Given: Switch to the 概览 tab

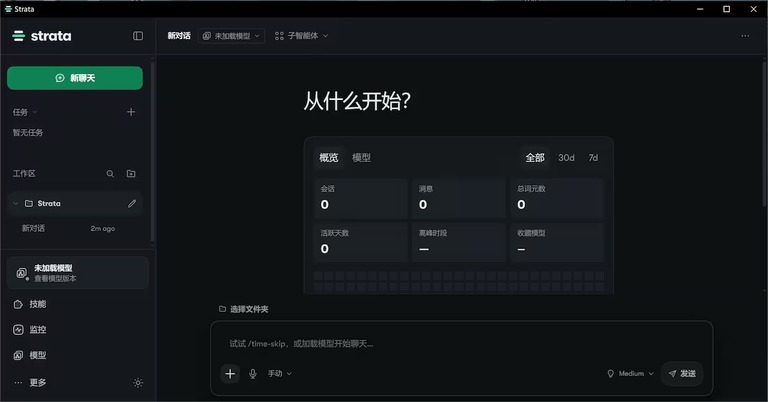Looking at the screenshot, I should [329, 158].
